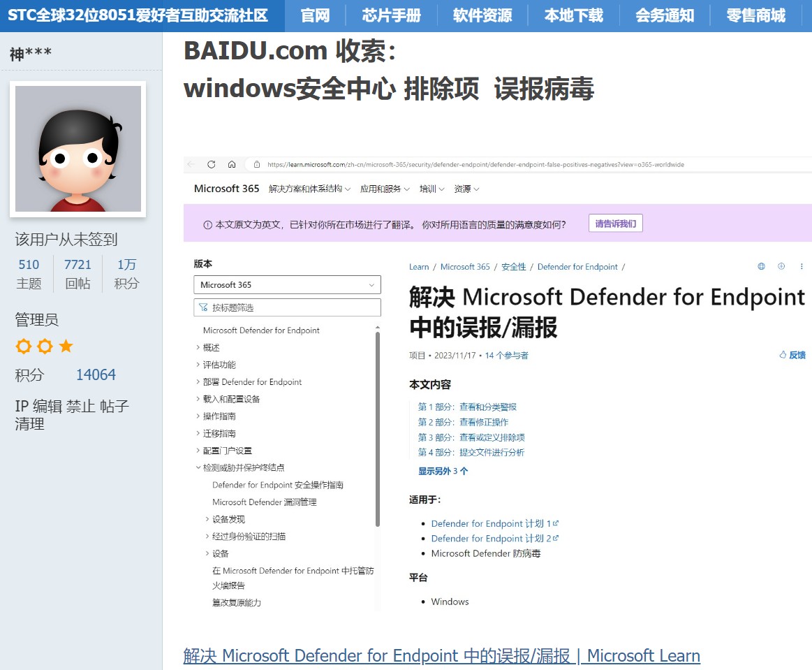Click the 请告诉我们 button

[616, 224]
